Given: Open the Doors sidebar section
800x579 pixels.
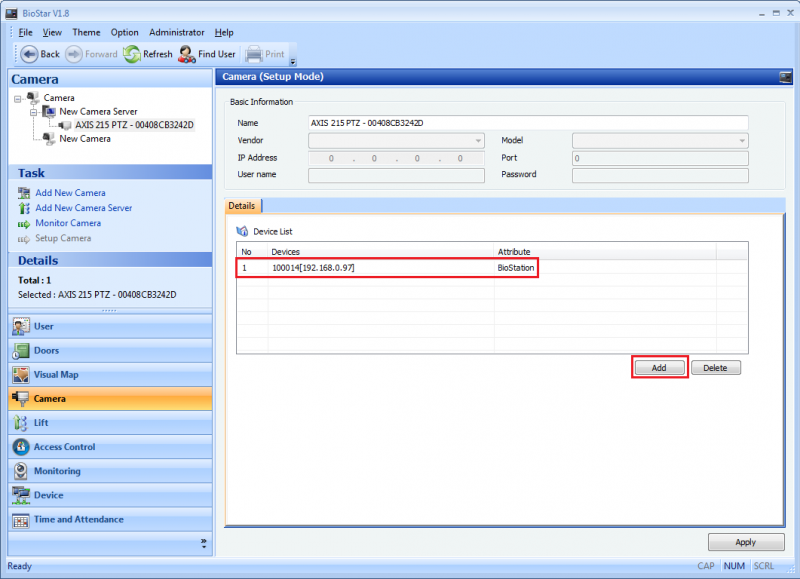Looking at the screenshot, I should [46, 351].
